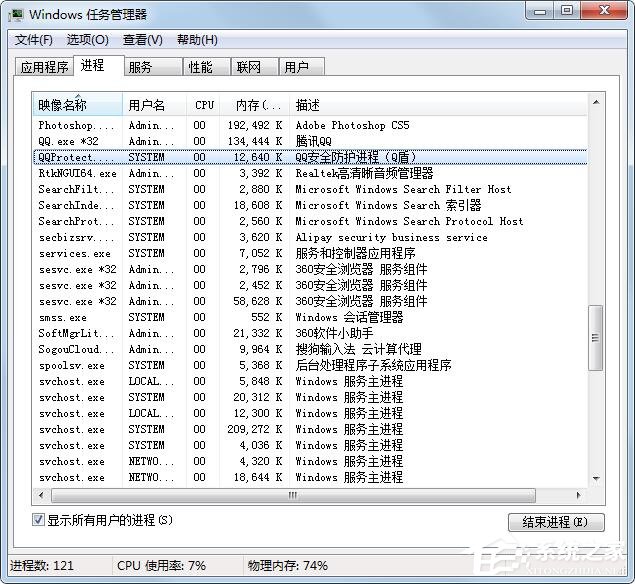The width and height of the screenshot is (635, 584).
Task: Click the Task Manager title bar icon
Action: pyautogui.click(x=16, y=14)
